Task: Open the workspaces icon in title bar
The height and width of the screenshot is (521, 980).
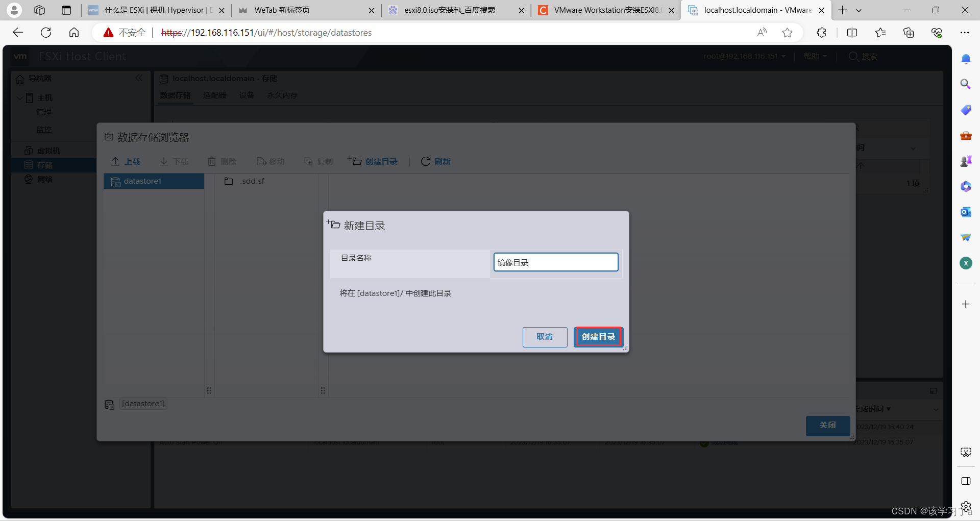Action: 39,10
